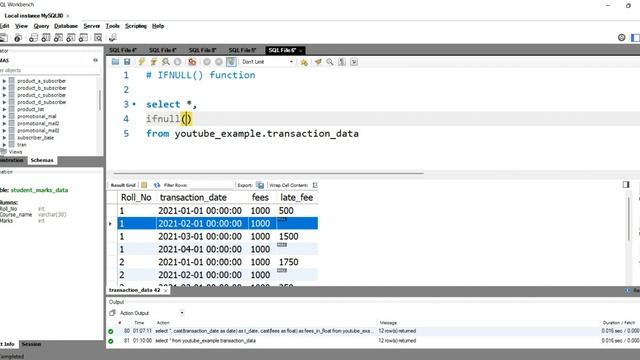Image resolution: width=640 pixels, height=360 pixels.
Task: Open the Scripting menu
Action: pos(136,26)
